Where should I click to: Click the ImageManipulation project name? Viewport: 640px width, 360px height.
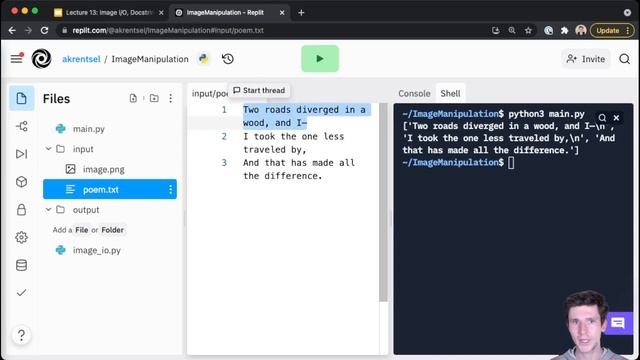coord(150,59)
